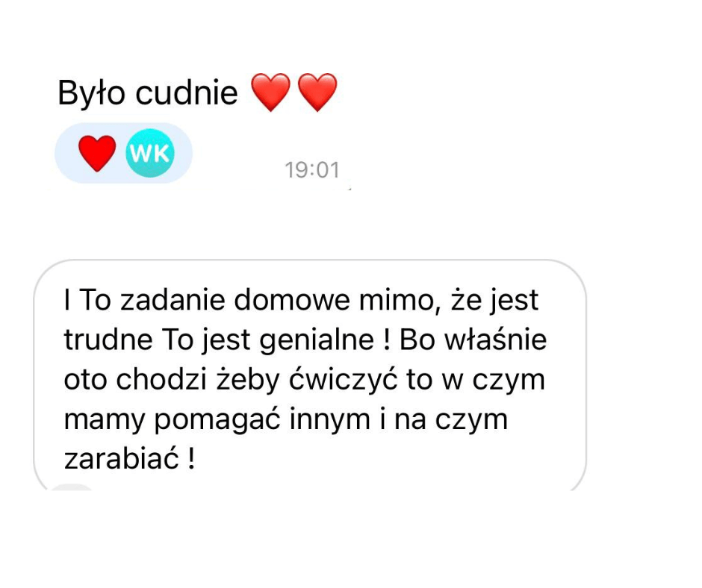Click the first heart emoji after "Było cudnie"
The height and width of the screenshot is (588, 702).
[x=270, y=93]
